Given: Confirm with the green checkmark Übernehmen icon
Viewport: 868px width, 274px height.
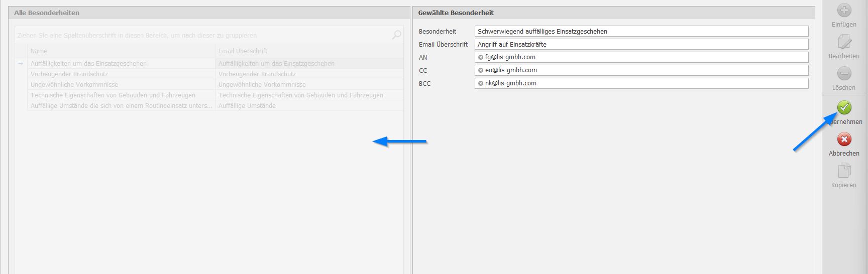Looking at the screenshot, I should (844, 107).
